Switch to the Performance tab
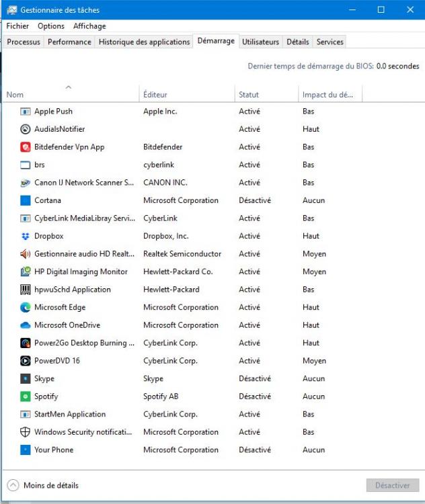Screen dimensions: 425x504 69,42
